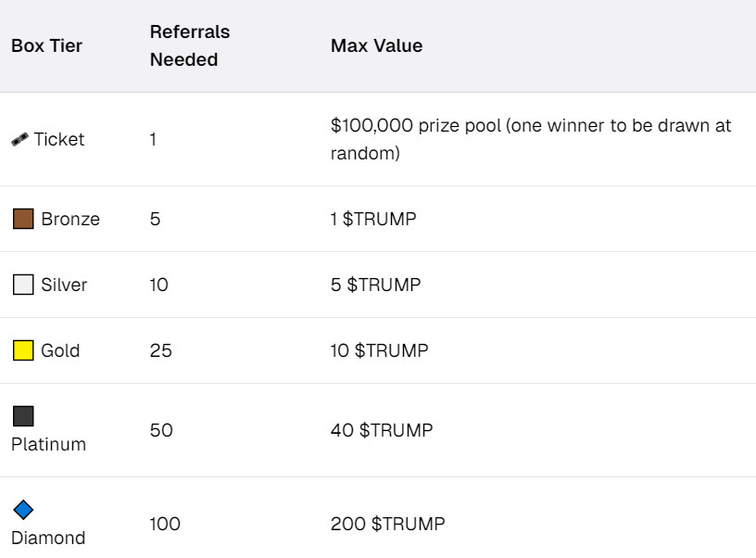The width and height of the screenshot is (756, 558).
Task: Click the Ticket tier label
Action: [x=58, y=139]
